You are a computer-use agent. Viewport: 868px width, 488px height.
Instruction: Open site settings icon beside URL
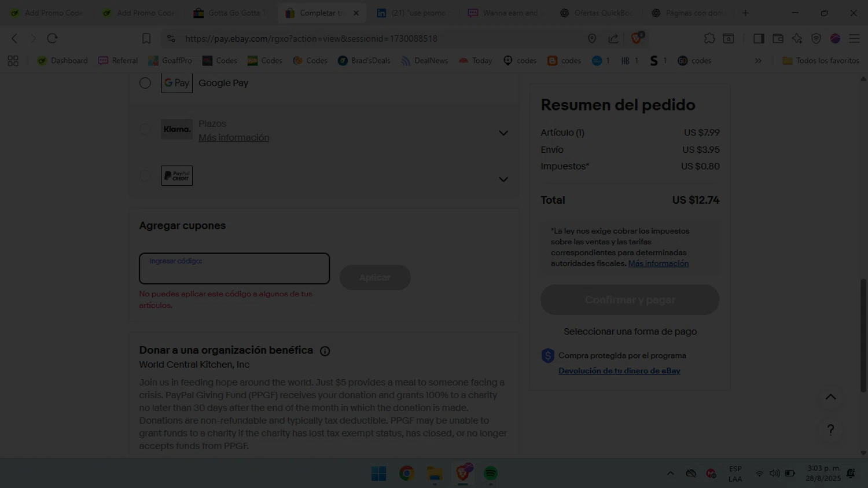[171, 38]
